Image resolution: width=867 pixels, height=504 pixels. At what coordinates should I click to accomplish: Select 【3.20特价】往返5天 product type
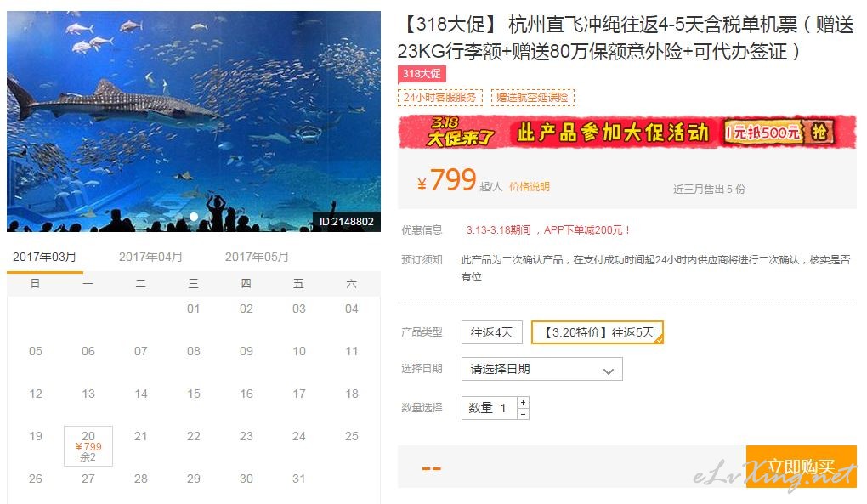(x=598, y=332)
